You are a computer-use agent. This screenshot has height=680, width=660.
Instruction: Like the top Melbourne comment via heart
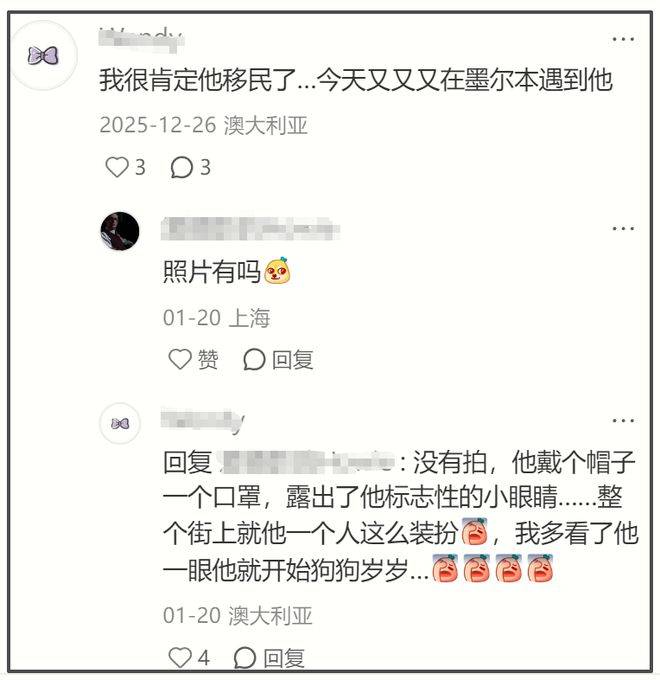pos(117,167)
